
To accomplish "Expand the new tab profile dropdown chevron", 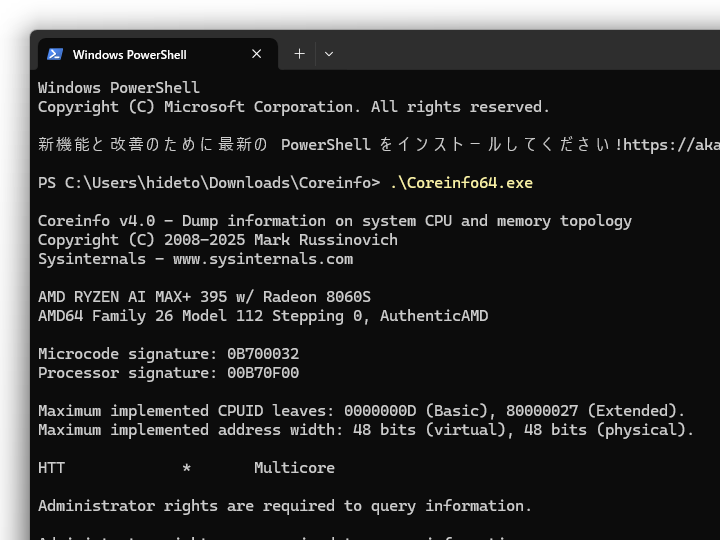I will 329,54.
